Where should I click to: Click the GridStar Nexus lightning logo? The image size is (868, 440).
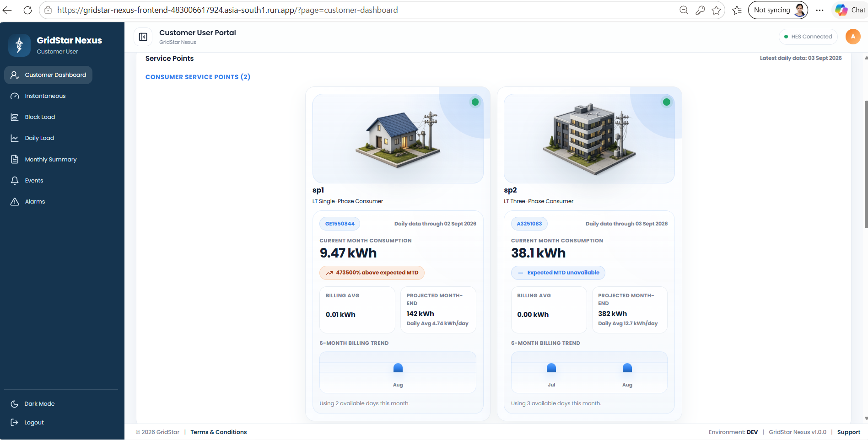pos(19,45)
